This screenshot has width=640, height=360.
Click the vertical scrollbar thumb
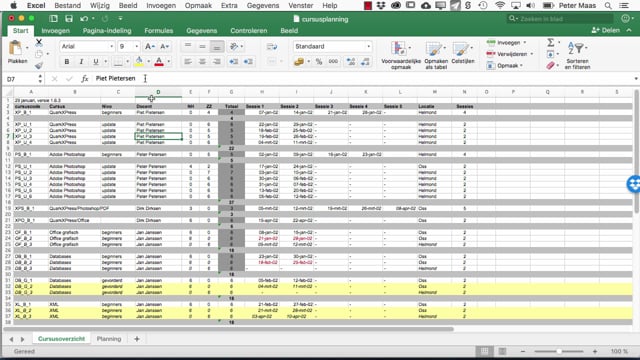click(x=636, y=151)
